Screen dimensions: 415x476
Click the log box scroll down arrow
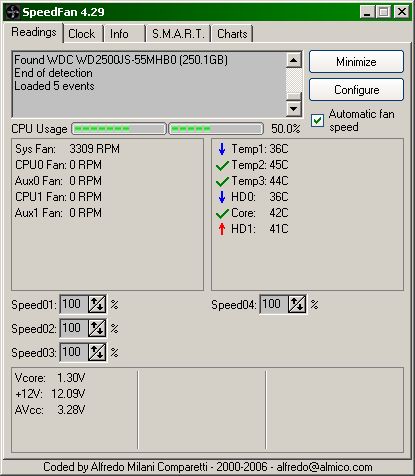coord(294,108)
